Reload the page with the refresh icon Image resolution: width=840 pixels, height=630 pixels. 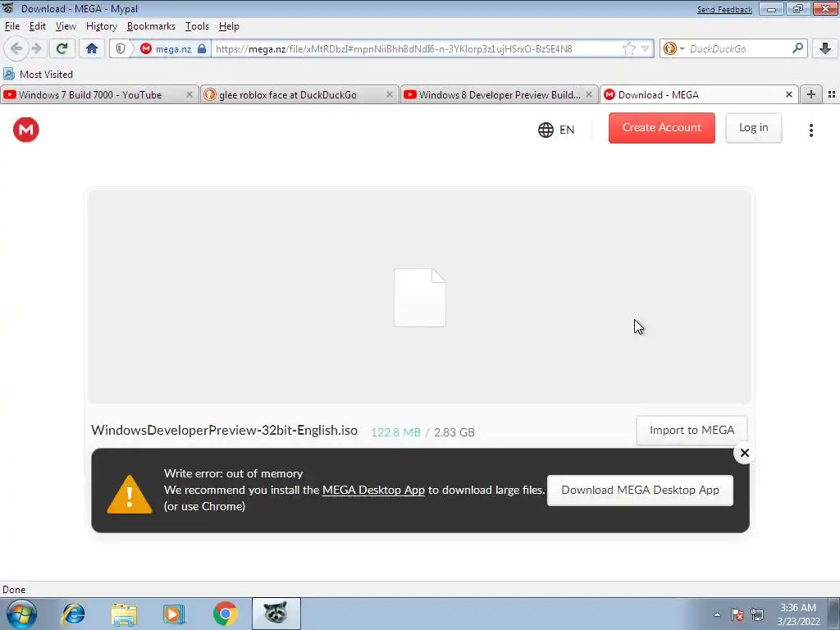[62, 48]
